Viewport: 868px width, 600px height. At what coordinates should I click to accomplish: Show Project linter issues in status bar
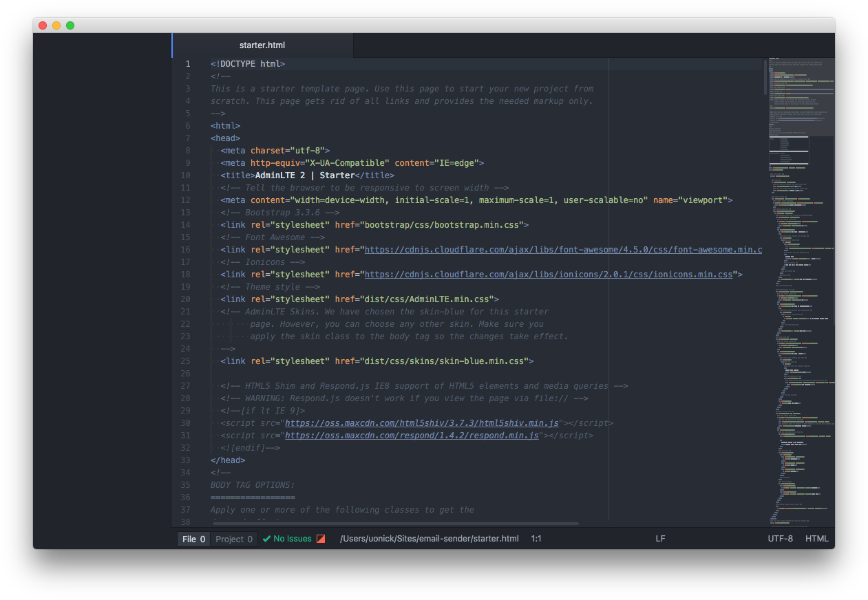pyautogui.click(x=234, y=539)
